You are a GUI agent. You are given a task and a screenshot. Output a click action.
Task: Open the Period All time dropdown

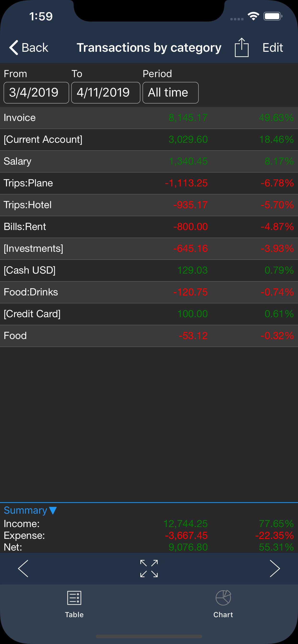[171, 92]
